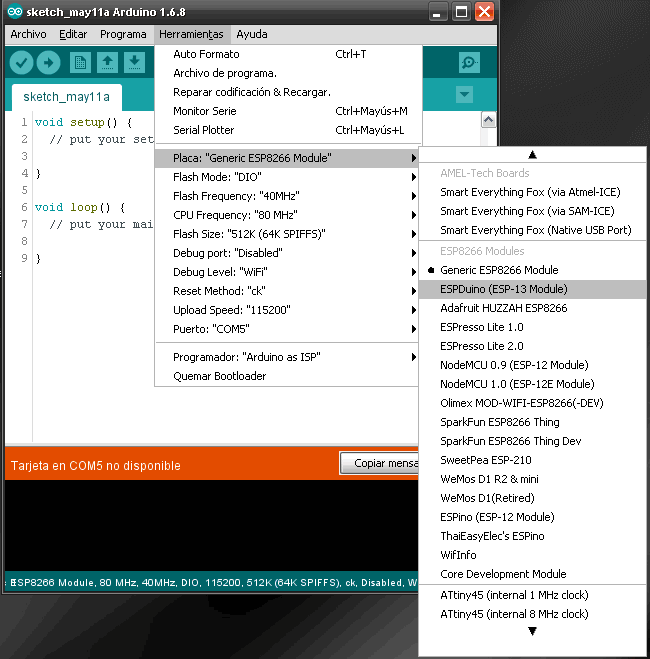Open the Serial Monitor magnifier icon

pyautogui.click(x=468, y=63)
